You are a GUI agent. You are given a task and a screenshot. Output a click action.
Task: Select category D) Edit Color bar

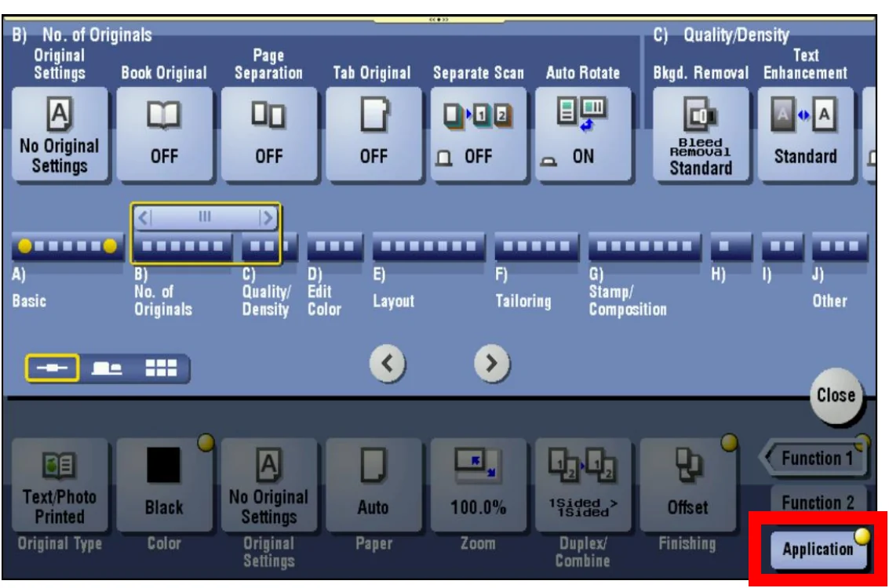(334, 246)
